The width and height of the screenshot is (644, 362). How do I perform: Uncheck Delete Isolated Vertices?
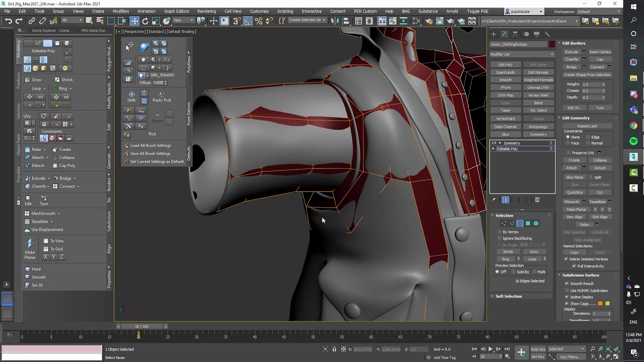566,259
